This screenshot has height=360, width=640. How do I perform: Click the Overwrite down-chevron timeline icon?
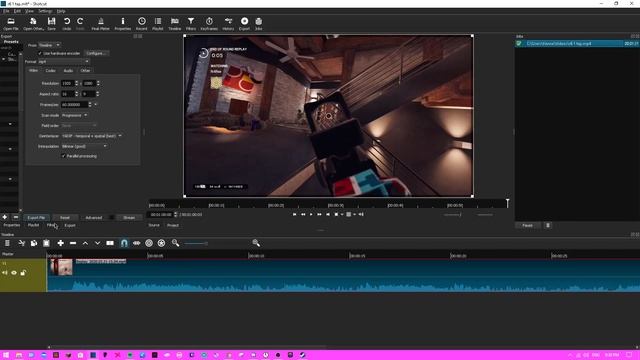[97, 243]
